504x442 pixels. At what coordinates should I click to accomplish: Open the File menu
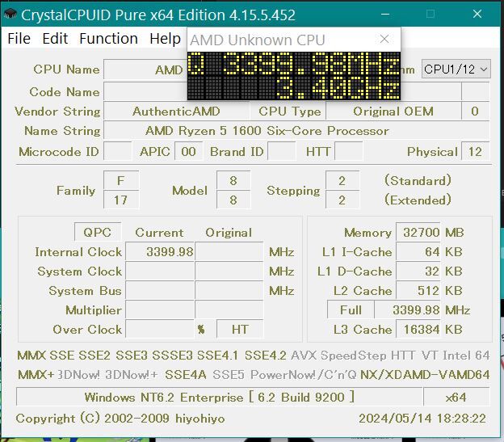pos(19,39)
